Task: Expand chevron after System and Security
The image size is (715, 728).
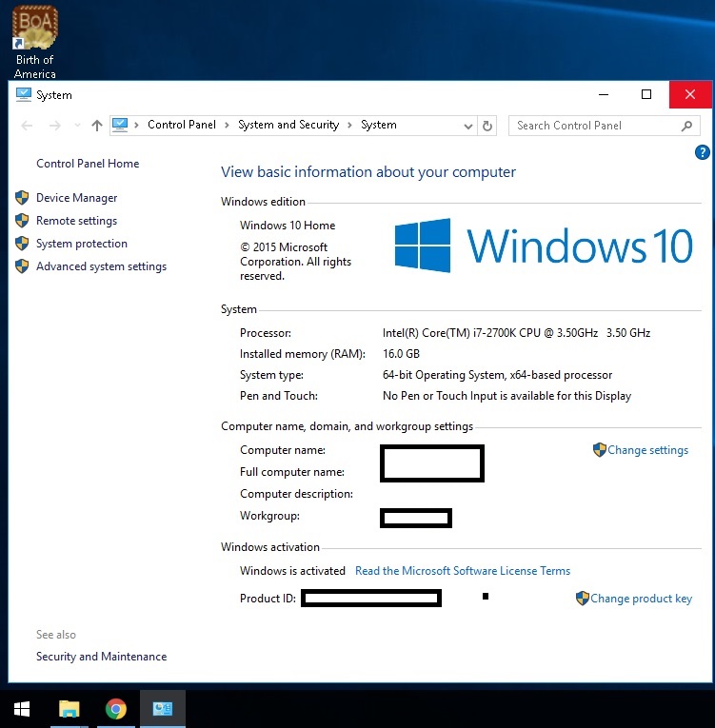Action: (x=349, y=125)
